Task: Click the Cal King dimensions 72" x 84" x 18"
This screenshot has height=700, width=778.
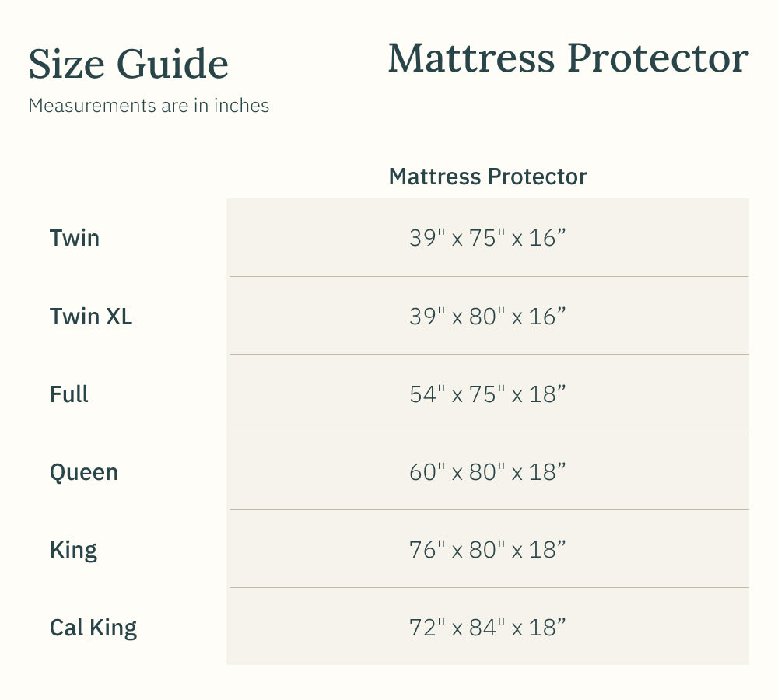Action: point(487,628)
